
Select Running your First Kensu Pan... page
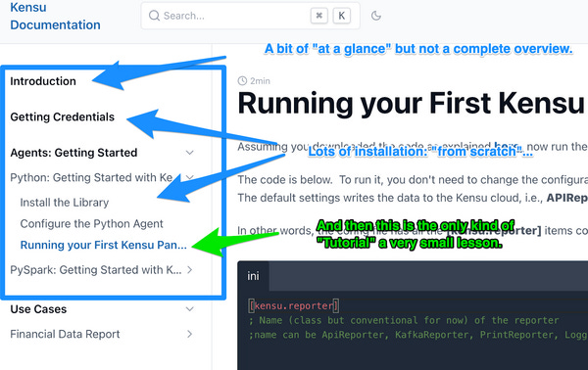[104, 245]
